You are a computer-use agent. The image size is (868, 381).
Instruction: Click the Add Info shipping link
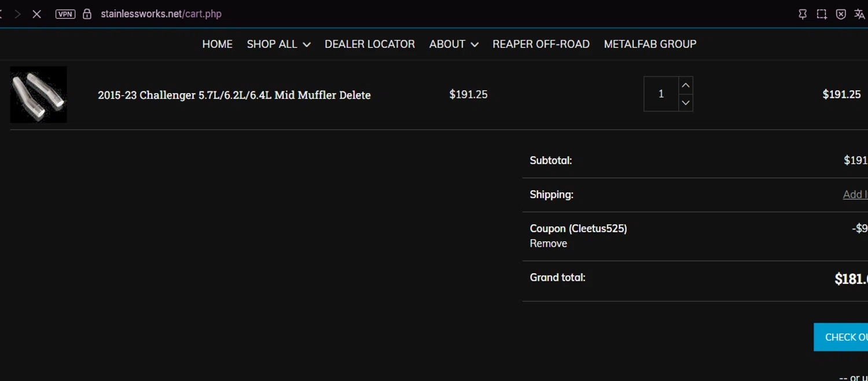pos(855,195)
